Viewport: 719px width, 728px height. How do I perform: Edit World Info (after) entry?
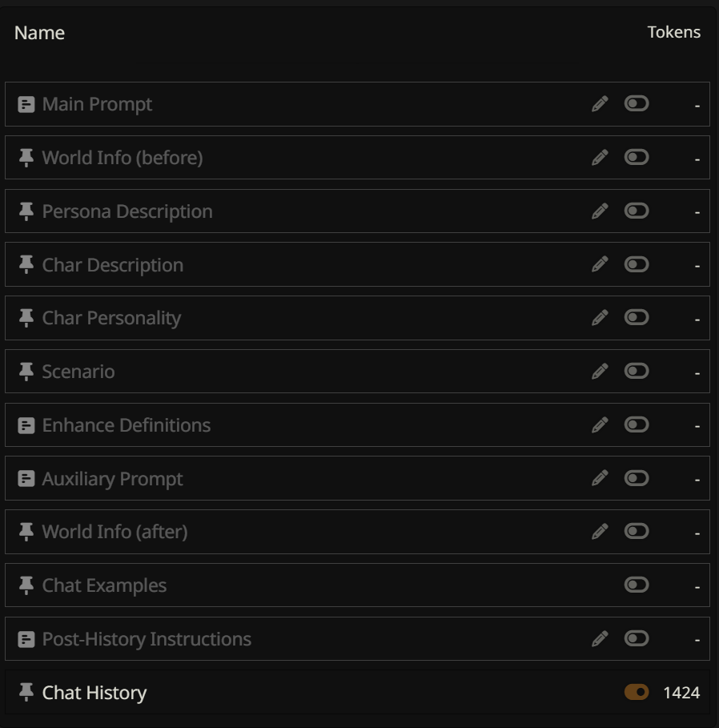[x=600, y=532]
